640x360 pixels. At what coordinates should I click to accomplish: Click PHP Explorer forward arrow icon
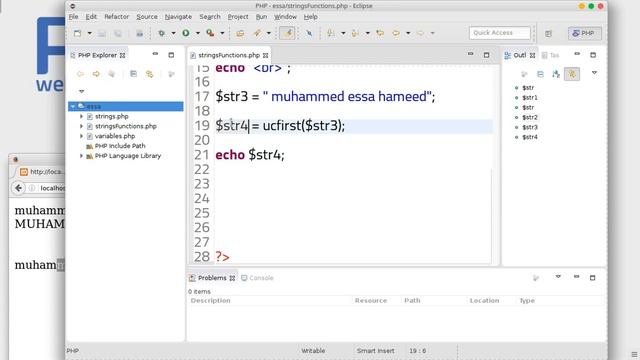96,74
